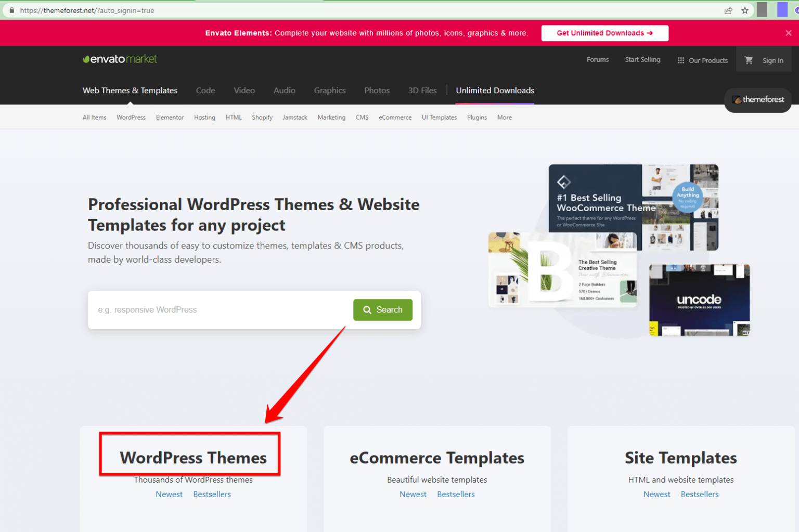
Task: Select Shopify category
Action: pos(262,118)
